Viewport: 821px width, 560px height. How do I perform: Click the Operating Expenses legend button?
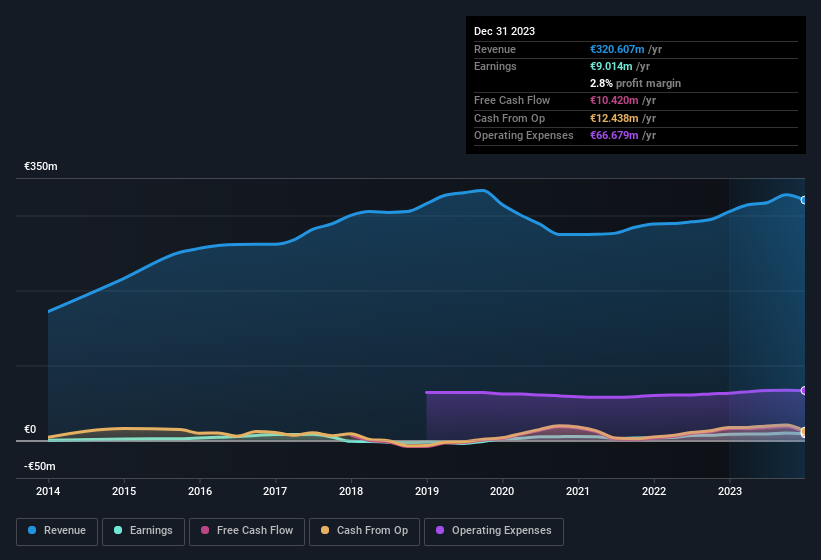[x=494, y=530]
